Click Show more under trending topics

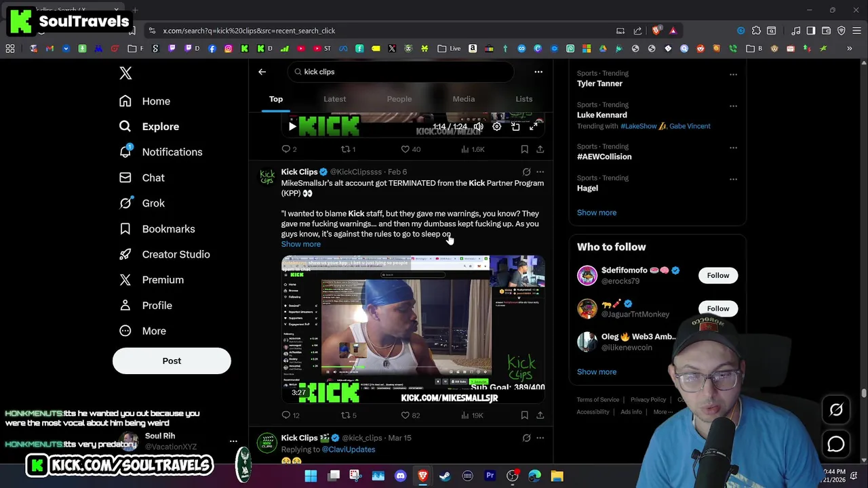tap(597, 213)
